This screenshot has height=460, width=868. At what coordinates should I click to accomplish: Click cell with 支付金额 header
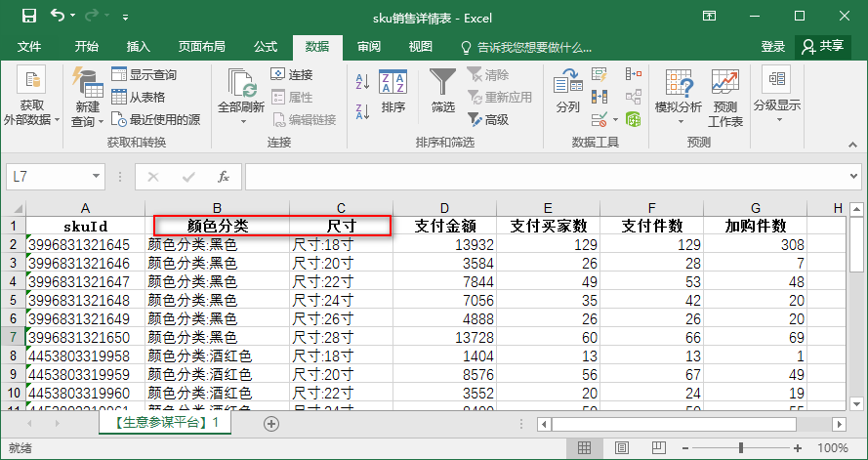point(445,226)
